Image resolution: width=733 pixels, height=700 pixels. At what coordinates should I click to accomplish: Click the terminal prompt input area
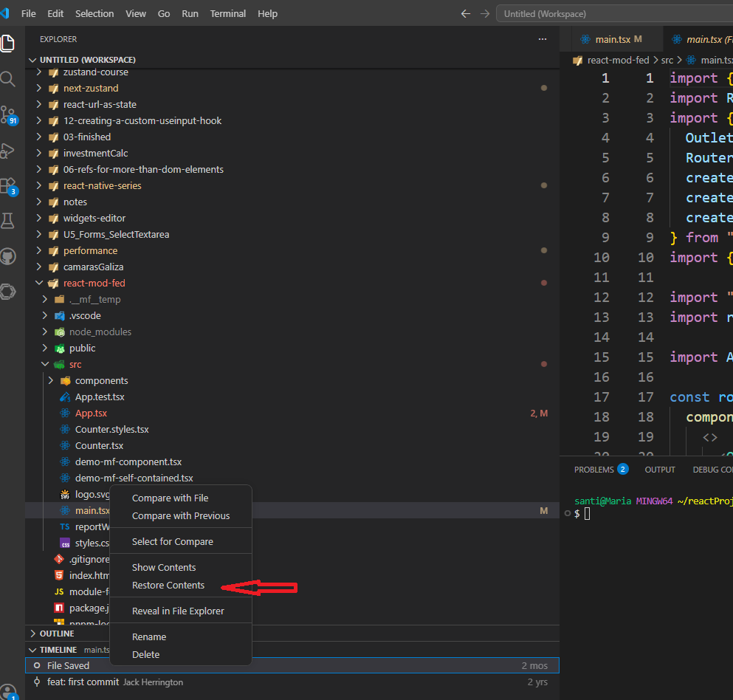(x=587, y=514)
